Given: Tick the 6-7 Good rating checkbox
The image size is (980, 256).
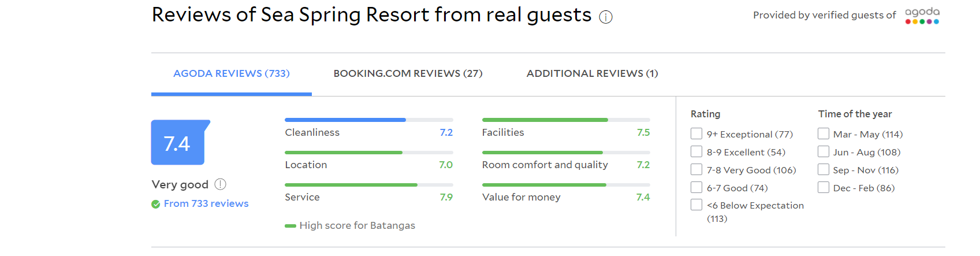Looking at the screenshot, I should [696, 188].
